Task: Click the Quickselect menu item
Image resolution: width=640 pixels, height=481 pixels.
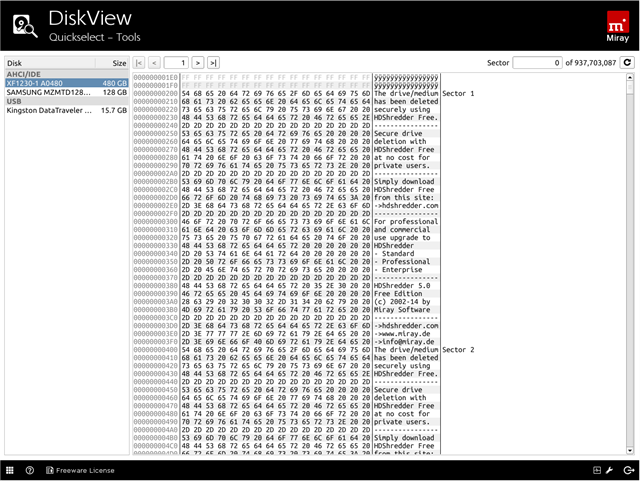Action: (77, 38)
